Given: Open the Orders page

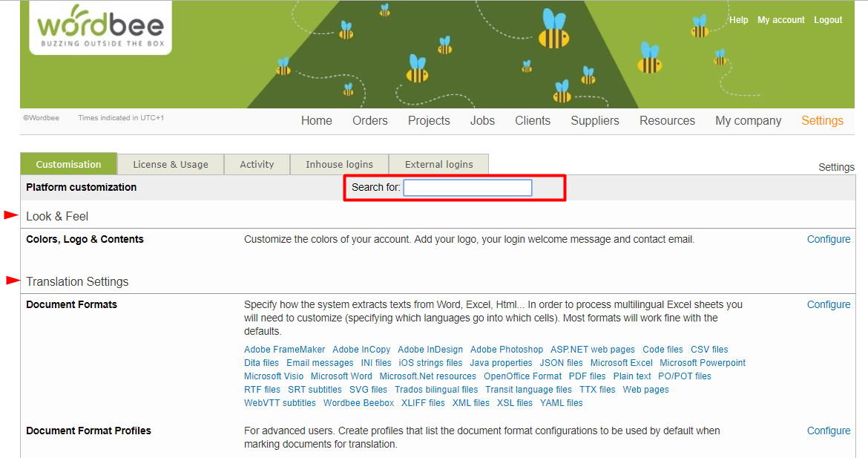Looking at the screenshot, I should coord(369,120).
